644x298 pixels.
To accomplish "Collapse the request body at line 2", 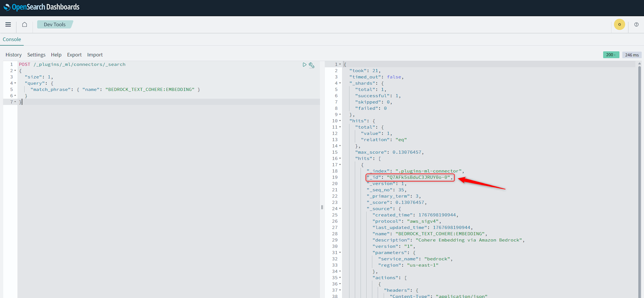I will [15, 71].
